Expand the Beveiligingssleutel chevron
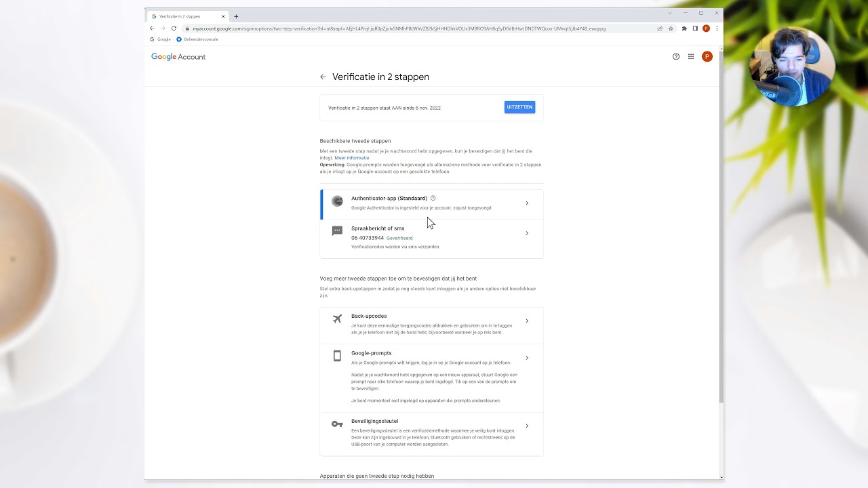This screenshot has height=488, width=868. tap(527, 426)
